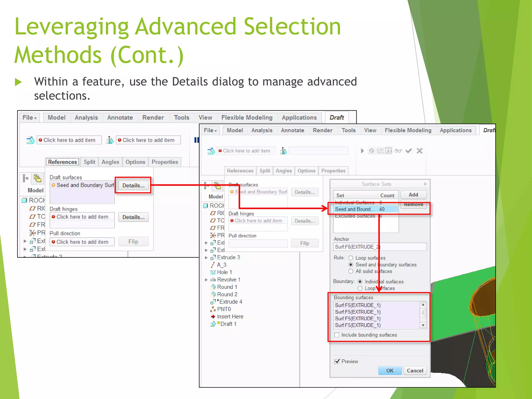Open Analysis tab in right window

coord(262,130)
